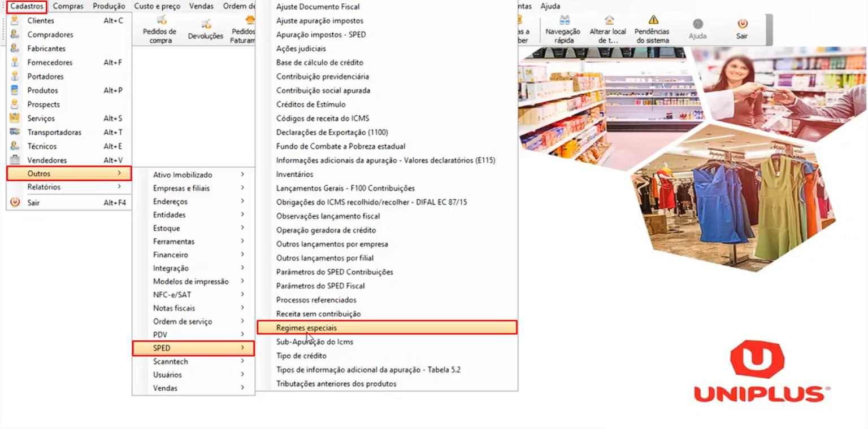Click Alterar local toolbar house icon
This screenshot has width=868, height=429.
click(608, 21)
